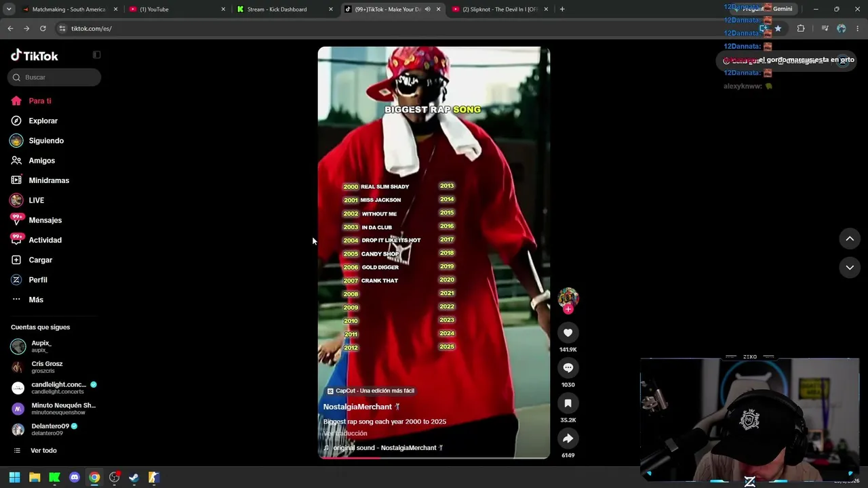Click the tiktok.com/es/ address bar
Viewport: 868px width, 488px height.
tap(407, 28)
